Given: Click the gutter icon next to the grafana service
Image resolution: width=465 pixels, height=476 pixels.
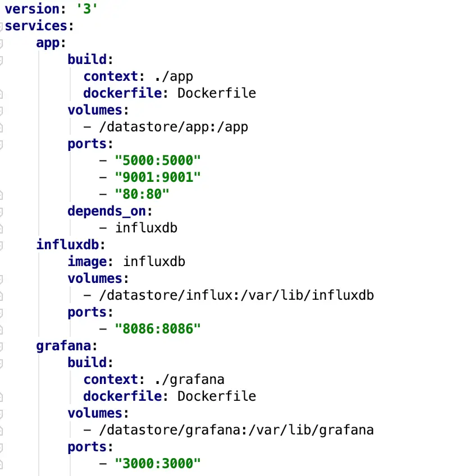Looking at the screenshot, I should (x=2, y=345).
